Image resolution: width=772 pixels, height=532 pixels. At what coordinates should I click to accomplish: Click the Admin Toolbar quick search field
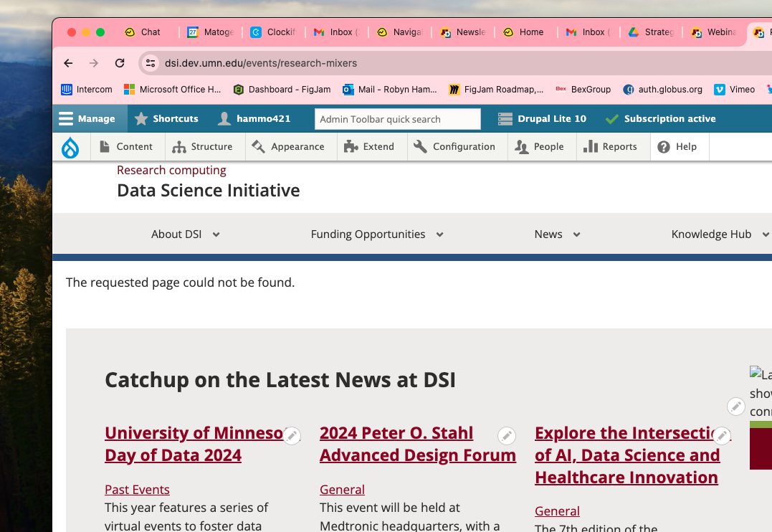pos(397,119)
